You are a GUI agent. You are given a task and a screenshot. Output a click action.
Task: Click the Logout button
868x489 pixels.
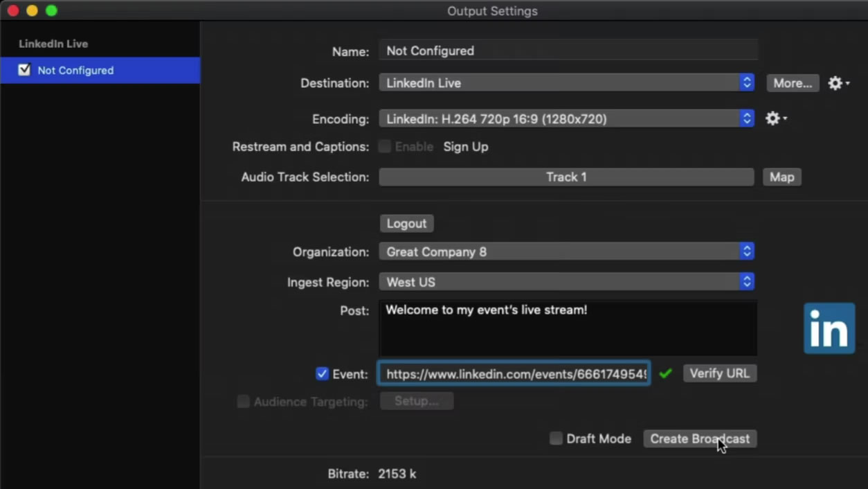(x=406, y=224)
